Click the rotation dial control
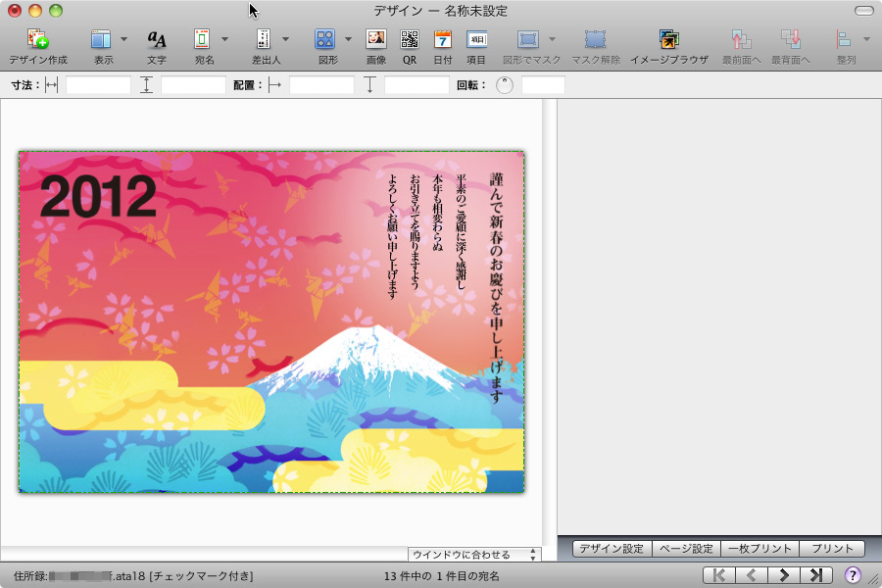 coord(504,85)
